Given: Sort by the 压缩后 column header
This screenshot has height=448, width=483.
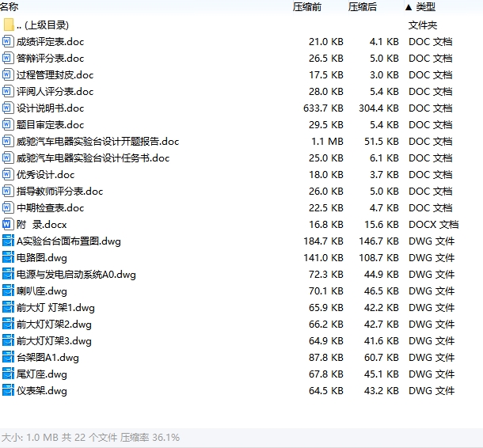Looking at the screenshot, I should [x=363, y=6].
